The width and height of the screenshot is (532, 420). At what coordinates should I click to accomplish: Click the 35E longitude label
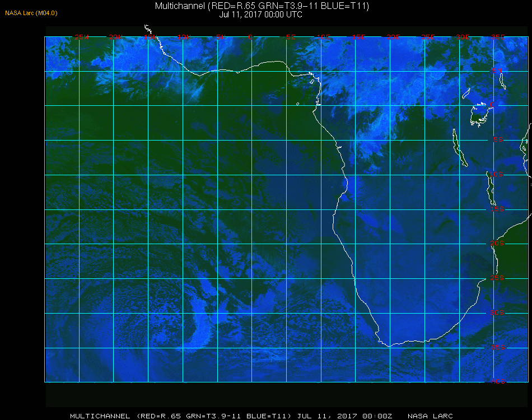[x=498, y=37]
